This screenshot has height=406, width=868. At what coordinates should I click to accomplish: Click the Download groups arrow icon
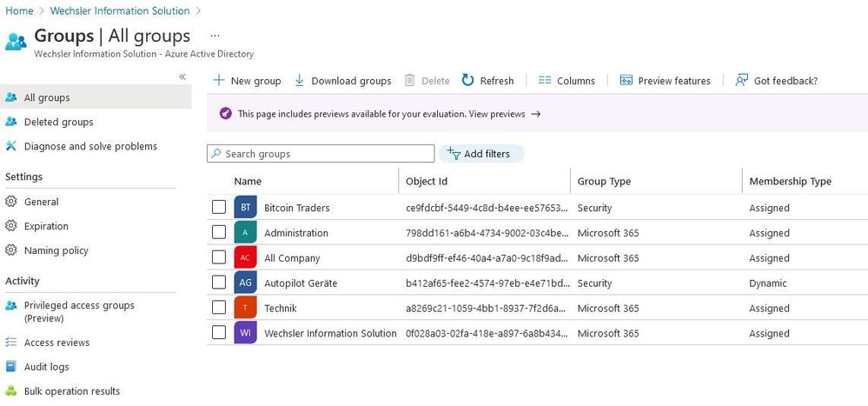point(299,80)
